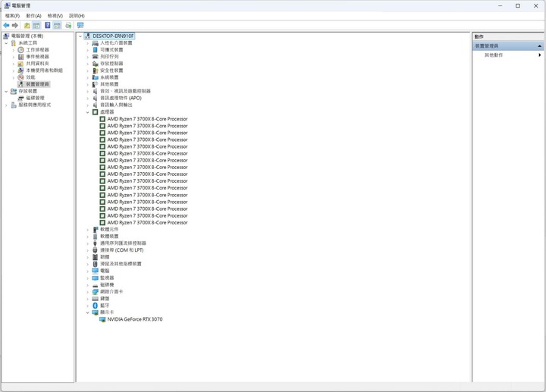Screen dimensions: 546x392
Task: Click the green-arrow update driver toolbar icon
Action: 68,26
